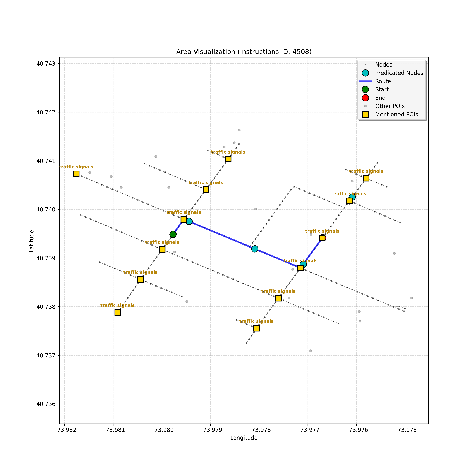The image size is (476, 476).
Task: Click the Mentioned POIs yellow legend square
Action: click(x=365, y=114)
